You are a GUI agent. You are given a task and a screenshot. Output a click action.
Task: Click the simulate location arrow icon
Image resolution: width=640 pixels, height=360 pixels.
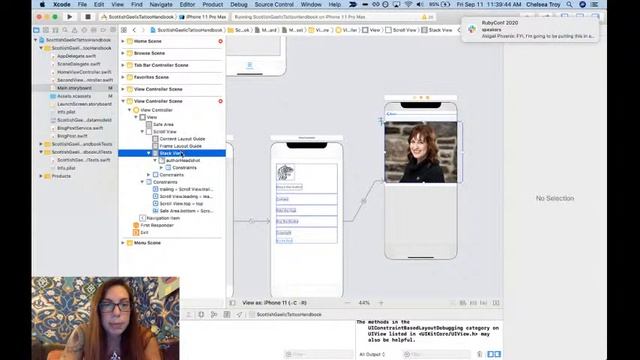coord(239,314)
